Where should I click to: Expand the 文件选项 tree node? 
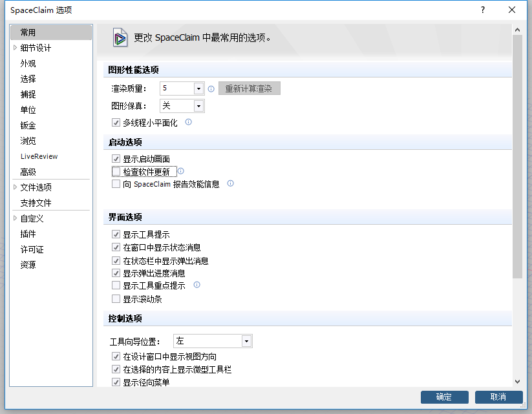15,187
